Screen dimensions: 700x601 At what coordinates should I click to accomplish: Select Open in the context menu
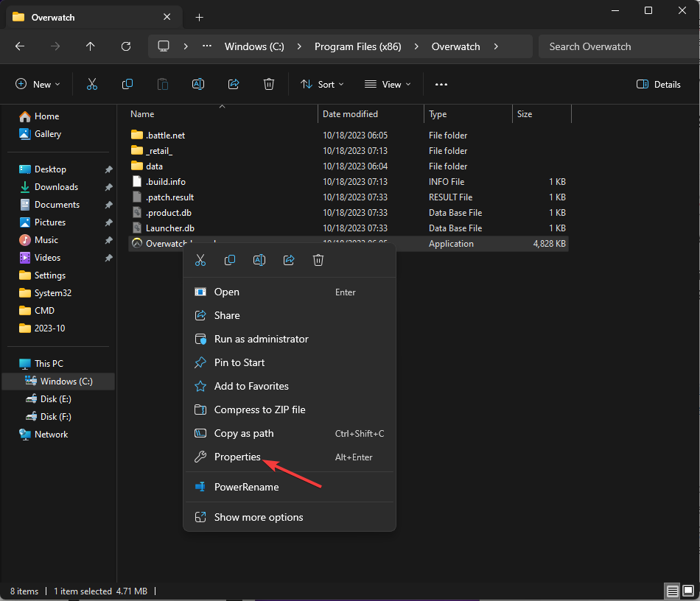[x=290, y=292]
